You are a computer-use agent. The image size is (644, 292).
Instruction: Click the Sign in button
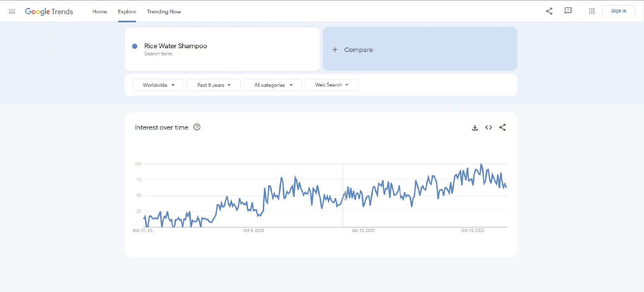[x=618, y=11]
